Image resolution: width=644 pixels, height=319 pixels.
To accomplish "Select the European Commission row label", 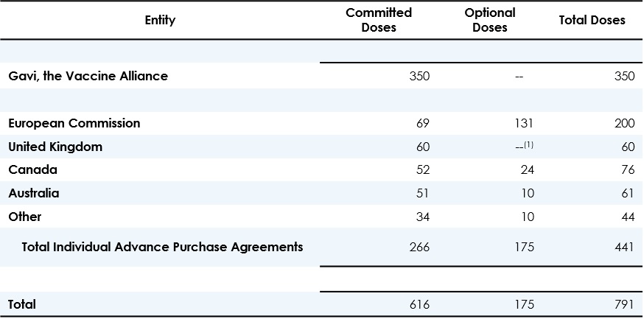I will [74, 123].
